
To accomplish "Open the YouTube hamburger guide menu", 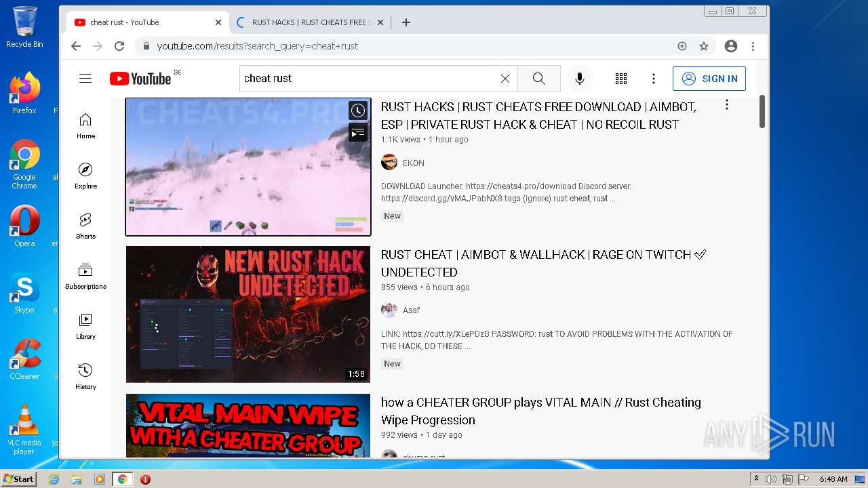I will pos(85,79).
